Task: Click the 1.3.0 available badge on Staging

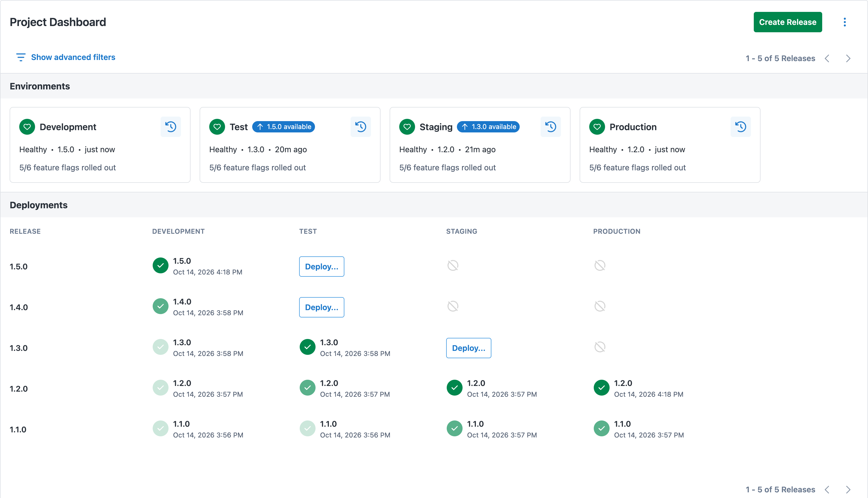Action: point(488,127)
